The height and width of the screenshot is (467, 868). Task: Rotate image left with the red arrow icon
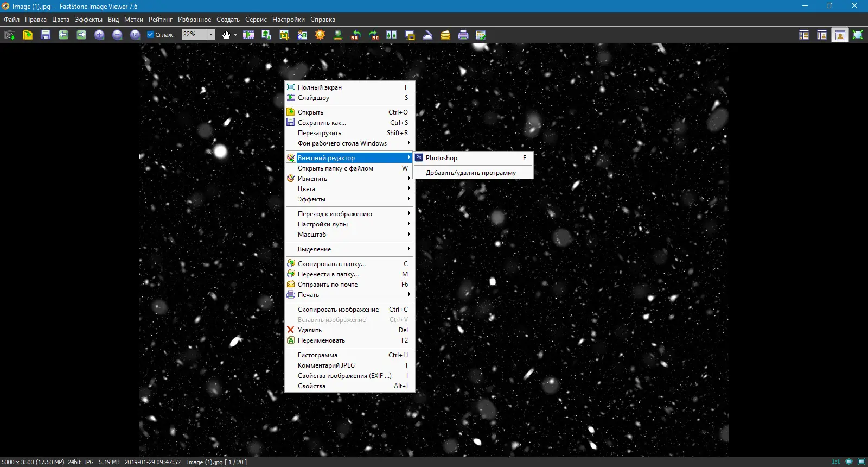pos(356,35)
